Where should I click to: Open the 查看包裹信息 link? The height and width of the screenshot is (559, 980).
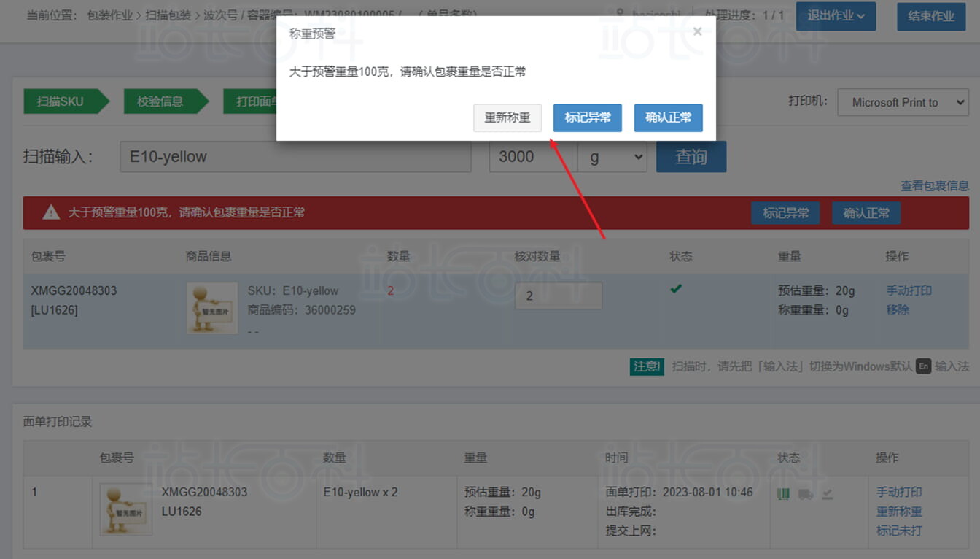pos(934,186)
